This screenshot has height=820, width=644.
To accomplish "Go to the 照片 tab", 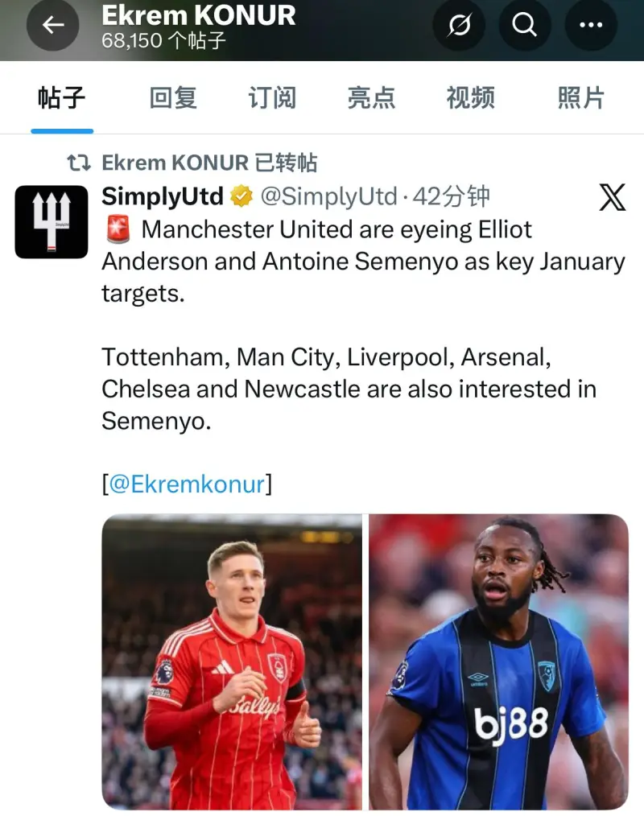I will pos(580,98).
